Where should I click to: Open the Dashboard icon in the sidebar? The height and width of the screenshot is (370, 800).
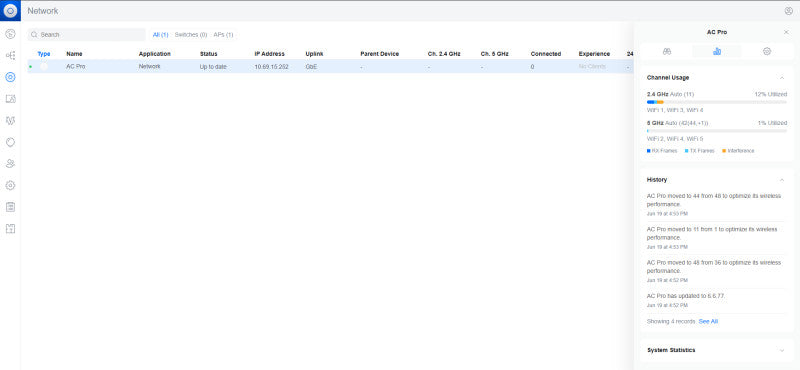[10, 34]
